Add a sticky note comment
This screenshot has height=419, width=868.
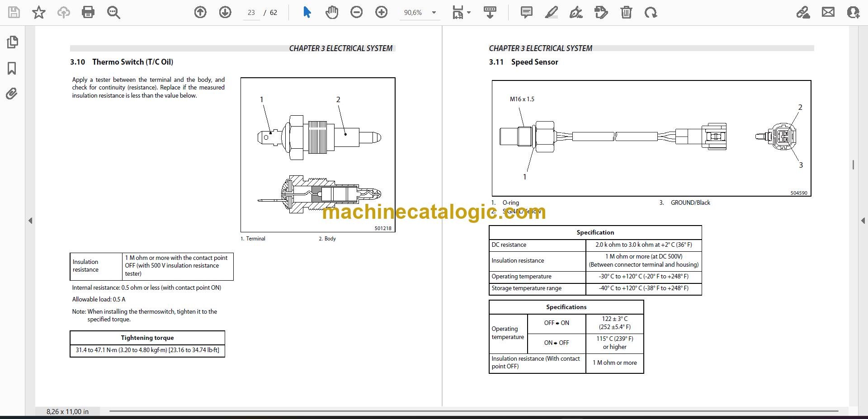[x=527, y=12]
